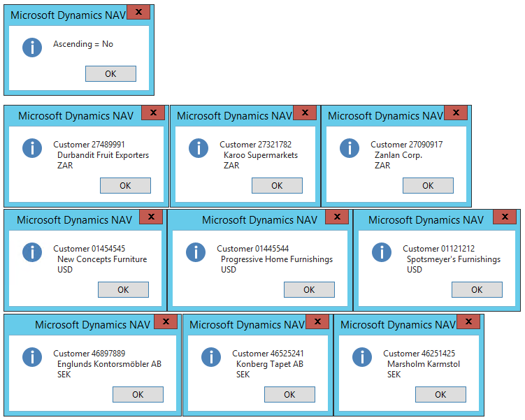Click info icon beside Customer 46897889

click(32, 356)
